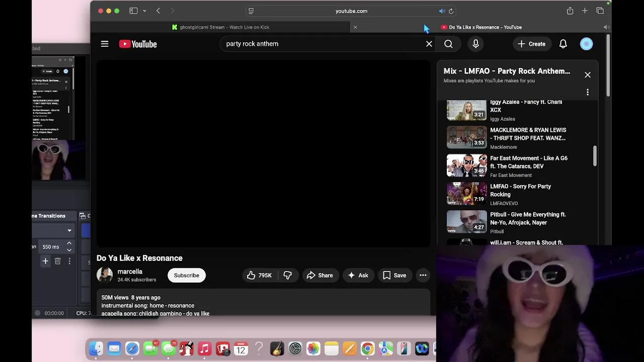Play Far East Movement - Like A G6
Viewport: 644px width, 362px height.
coord(509,166)
